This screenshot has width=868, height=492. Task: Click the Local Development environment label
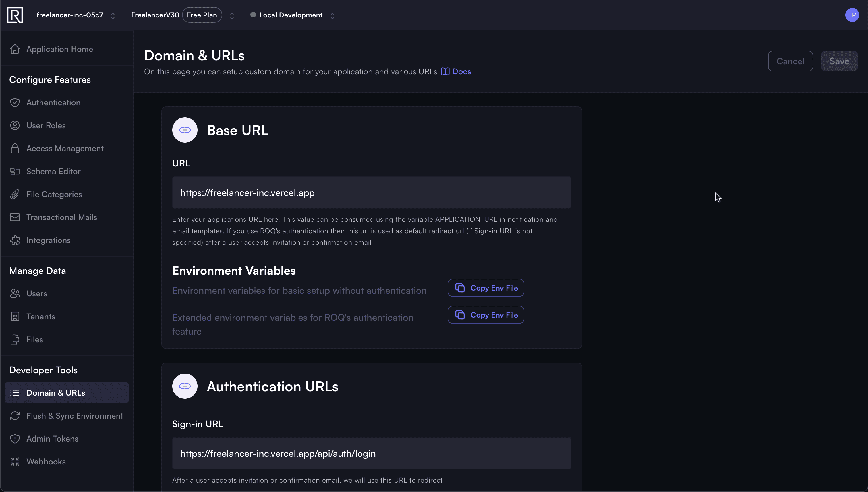coord(291,15)
